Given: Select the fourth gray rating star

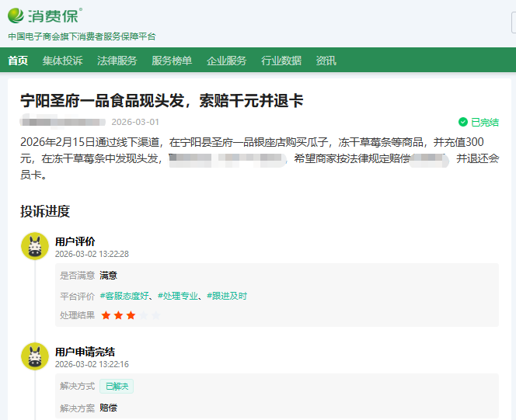Looking at the screenshot, I should click(143, 315).
